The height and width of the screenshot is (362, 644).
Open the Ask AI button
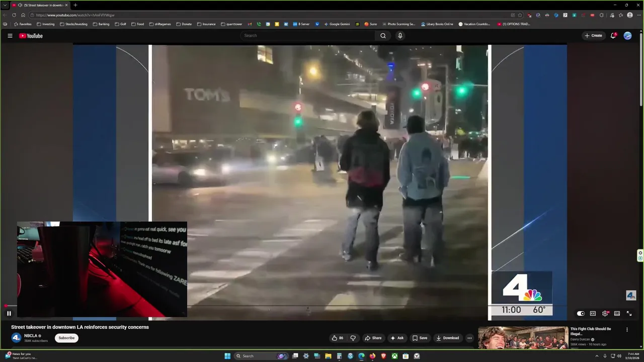tap(397, 338)
